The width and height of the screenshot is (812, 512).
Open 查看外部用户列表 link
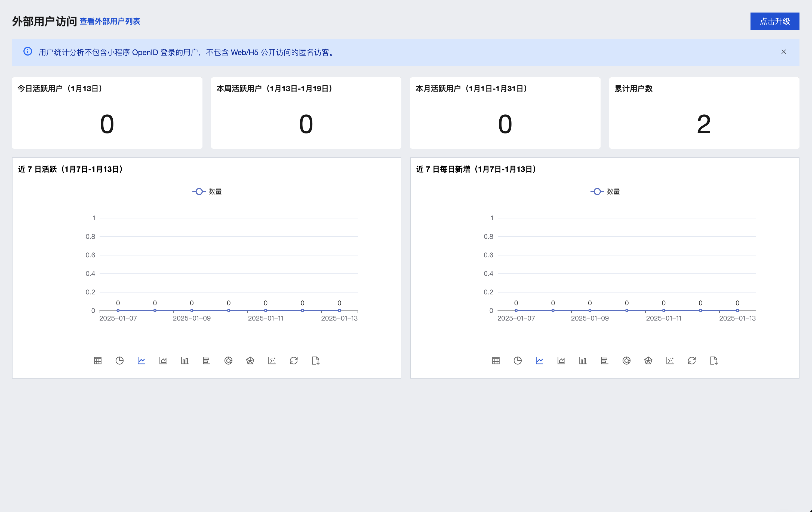tap(110, 21)
